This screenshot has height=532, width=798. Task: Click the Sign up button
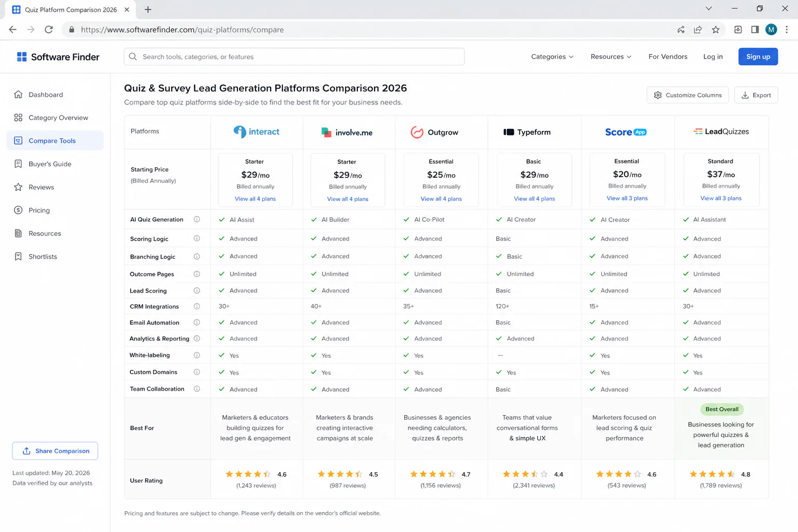point(758,57)
